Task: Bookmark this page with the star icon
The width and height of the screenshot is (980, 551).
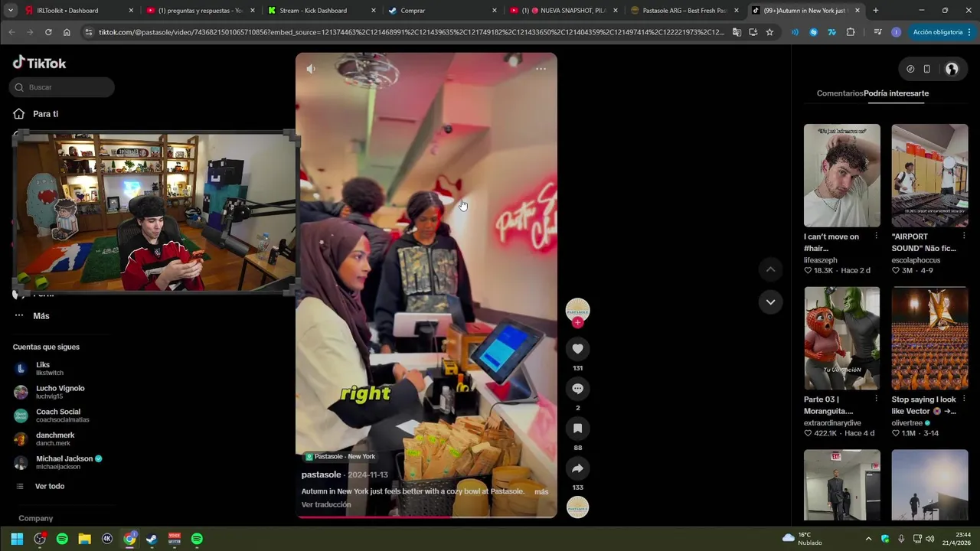Action: tap(769, 32)
